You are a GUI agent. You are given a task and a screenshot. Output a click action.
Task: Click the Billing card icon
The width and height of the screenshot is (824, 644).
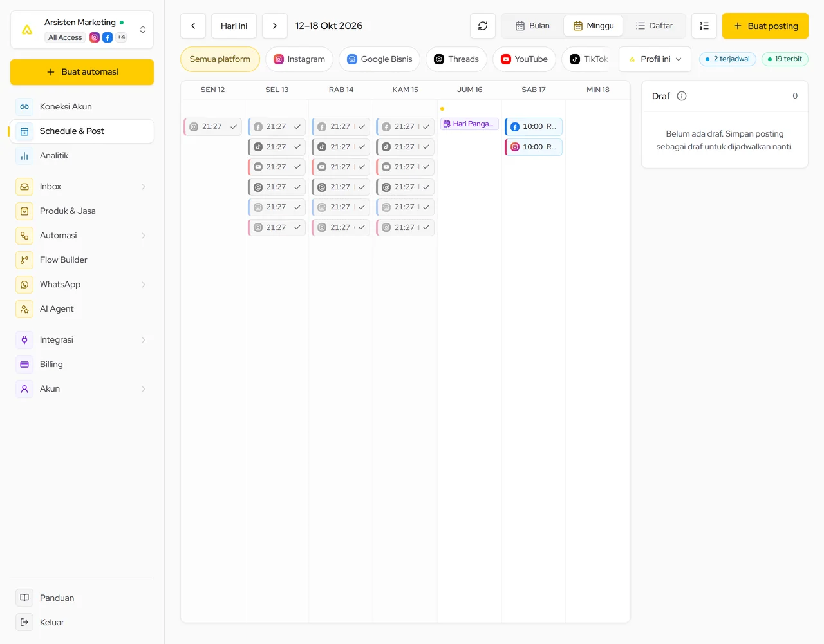(24, 365)
